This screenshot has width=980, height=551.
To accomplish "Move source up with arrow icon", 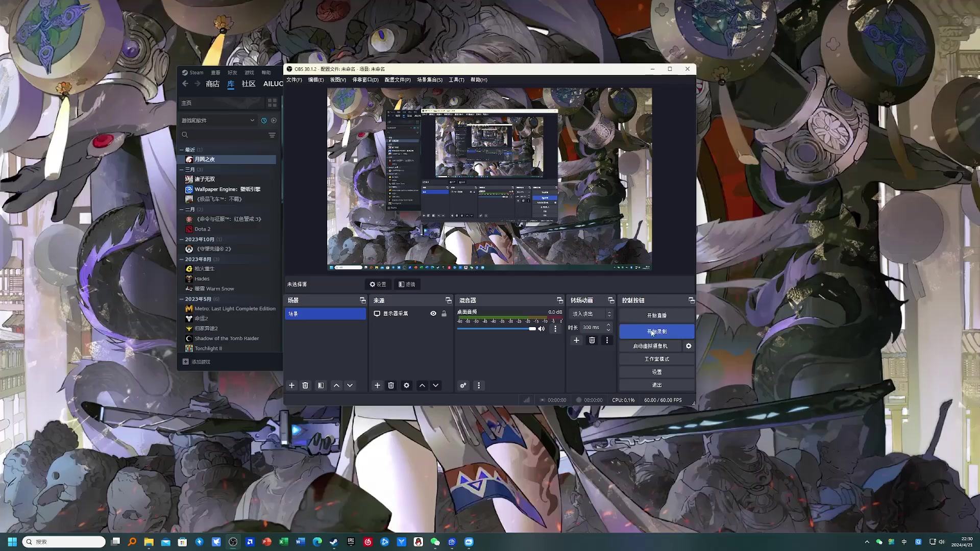I will coord(422,386).
